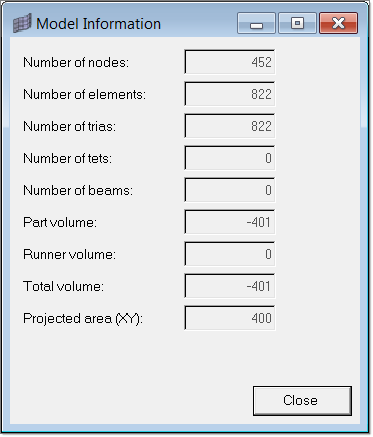The width and height of the screenshot is (373, 437).
Task: Click the Model Information mesh icon
Action: point(22,23)
